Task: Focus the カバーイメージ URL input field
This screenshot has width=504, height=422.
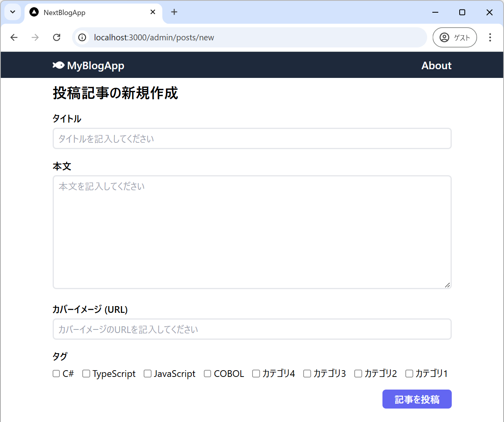Action: (x=252, y=329)
